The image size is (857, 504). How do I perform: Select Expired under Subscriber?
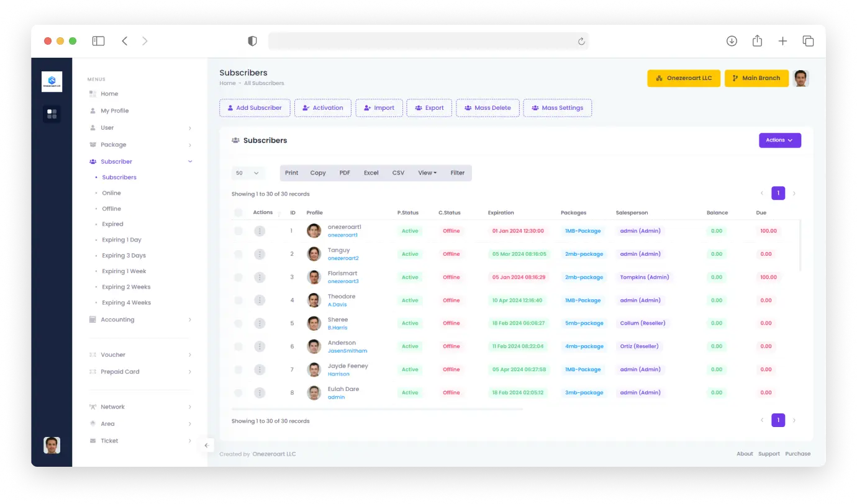[112, 224]
